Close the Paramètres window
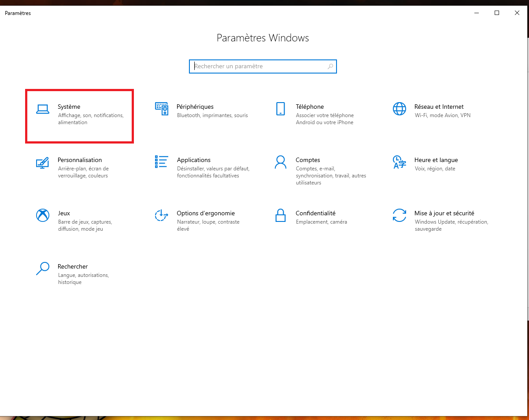This screenshot has width=529, height=420. [x=517, y=13]
